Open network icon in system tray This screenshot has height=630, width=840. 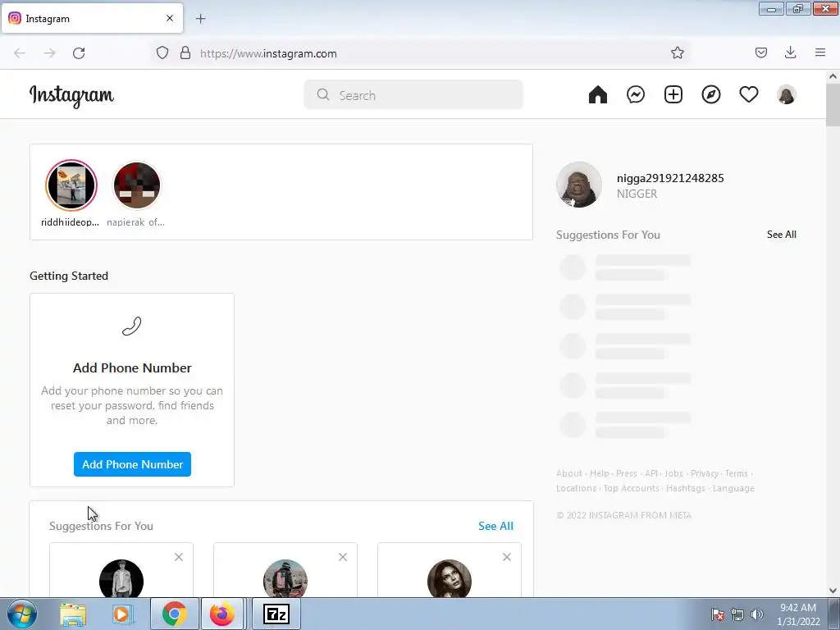[737, 614]
